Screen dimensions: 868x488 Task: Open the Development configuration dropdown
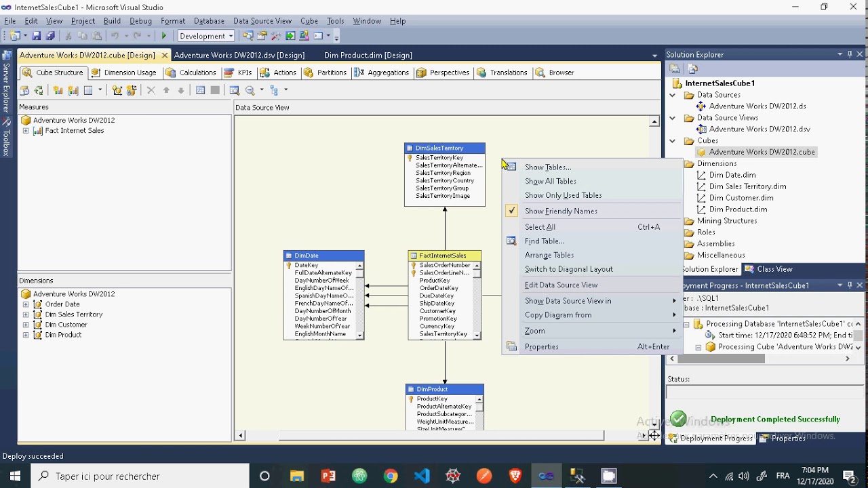coord(206,36)
